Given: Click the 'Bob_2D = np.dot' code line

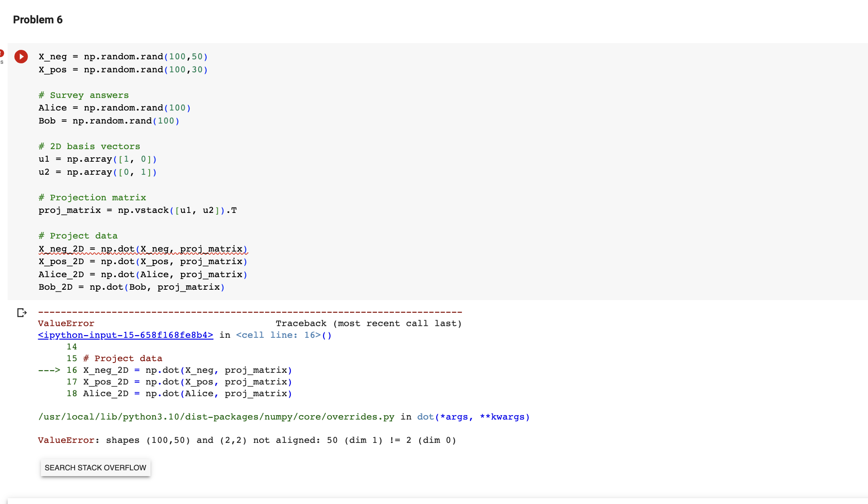Looking at the screenshot, I should pos(131,287).
